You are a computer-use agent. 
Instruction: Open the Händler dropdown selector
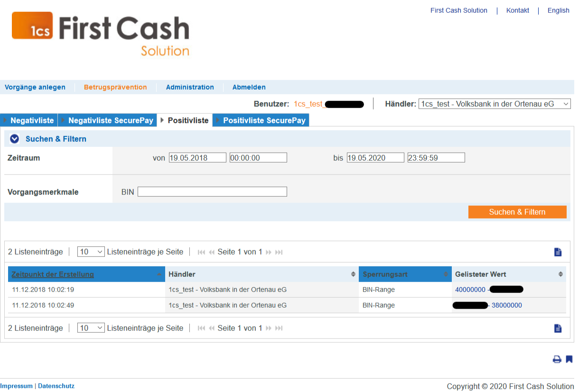(566, 103)
